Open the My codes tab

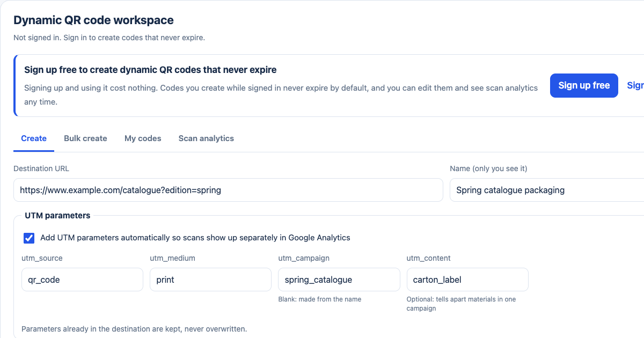point(143,138)
